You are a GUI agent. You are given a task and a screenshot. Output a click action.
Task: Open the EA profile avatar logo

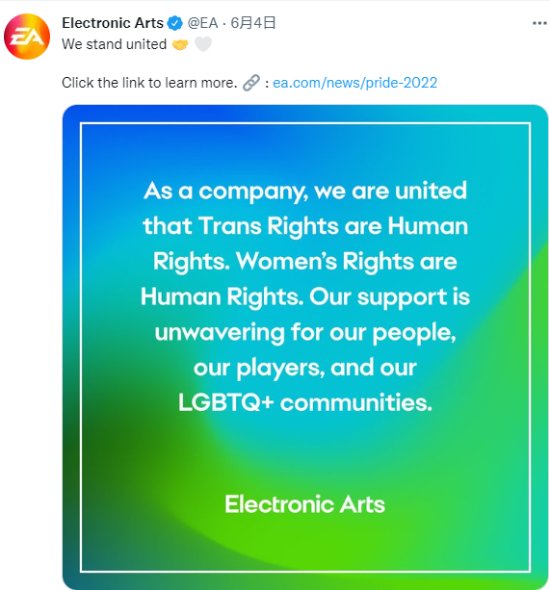coord(27,36)
